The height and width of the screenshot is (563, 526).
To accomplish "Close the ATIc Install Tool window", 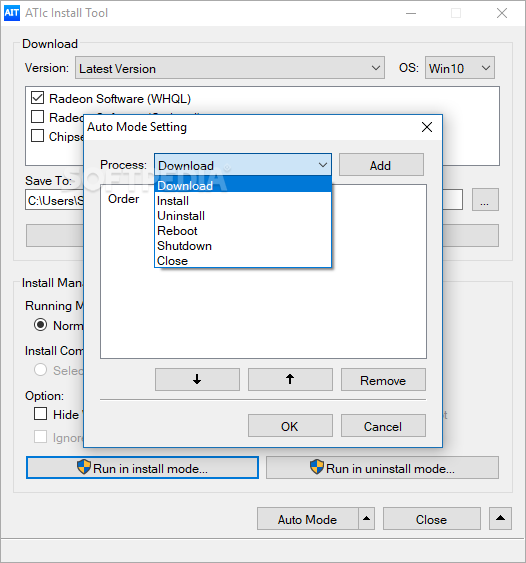I will coord(502,13).
